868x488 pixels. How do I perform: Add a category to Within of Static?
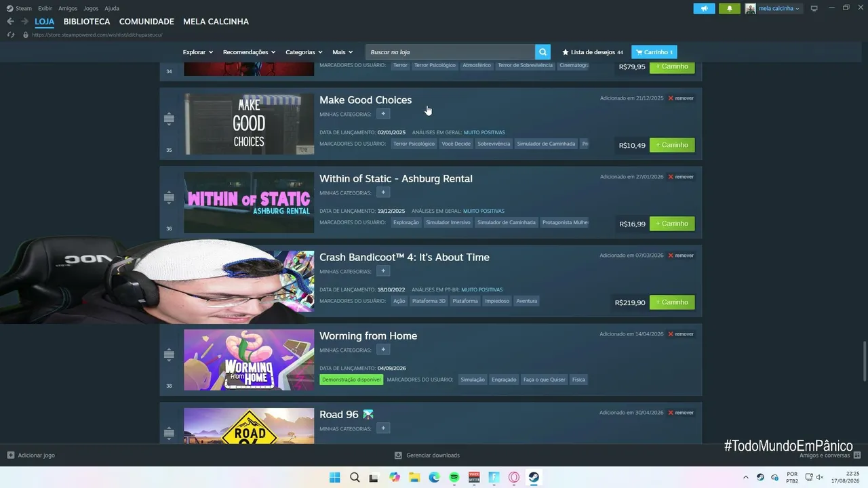tap(383, 192)
